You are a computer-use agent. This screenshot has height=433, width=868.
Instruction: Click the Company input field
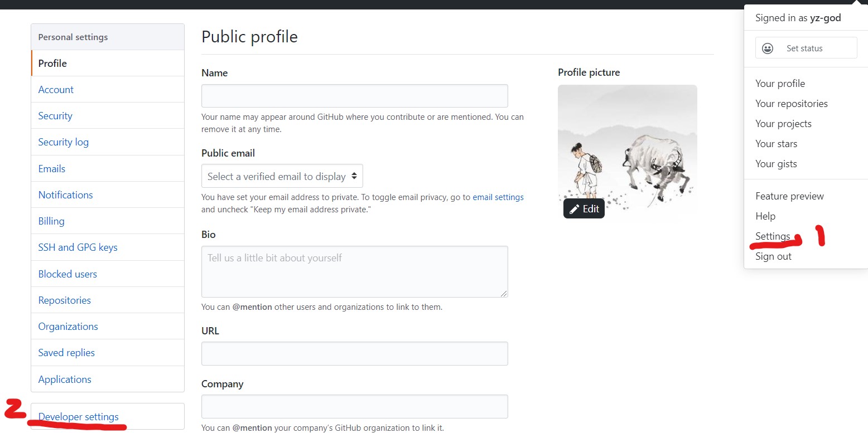click(354, 406)
